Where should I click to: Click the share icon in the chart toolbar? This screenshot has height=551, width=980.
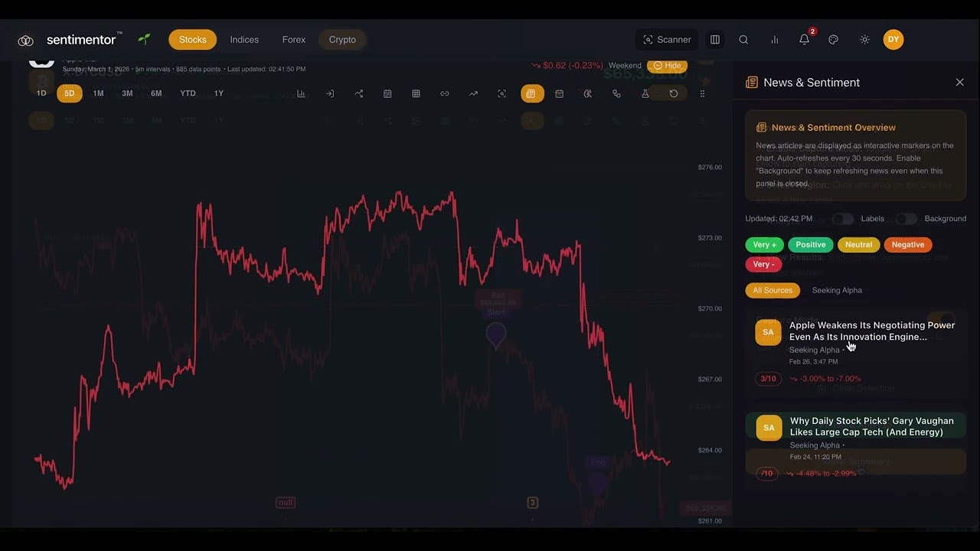[x=358, y=93]
